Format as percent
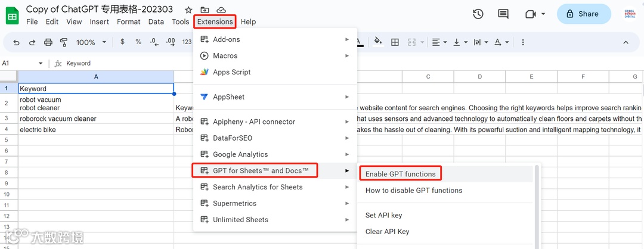644x249 pixels. click(x=138, y=42)
